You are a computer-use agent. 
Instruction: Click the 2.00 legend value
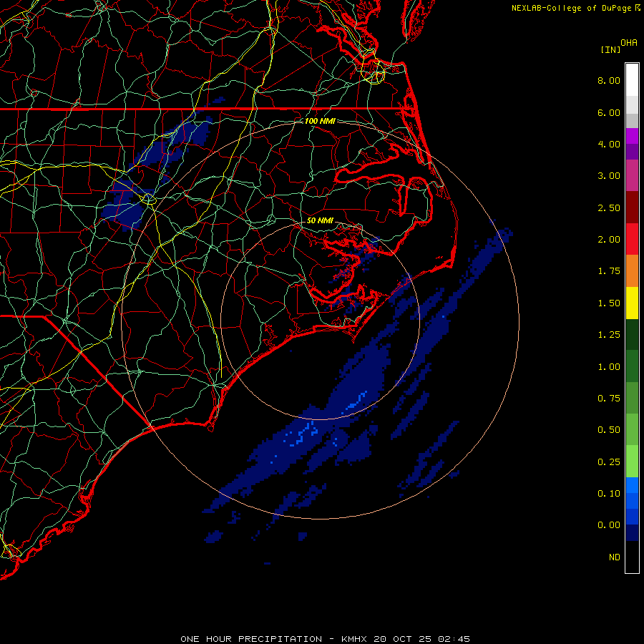pyautogui.click(x=609, y=240)
